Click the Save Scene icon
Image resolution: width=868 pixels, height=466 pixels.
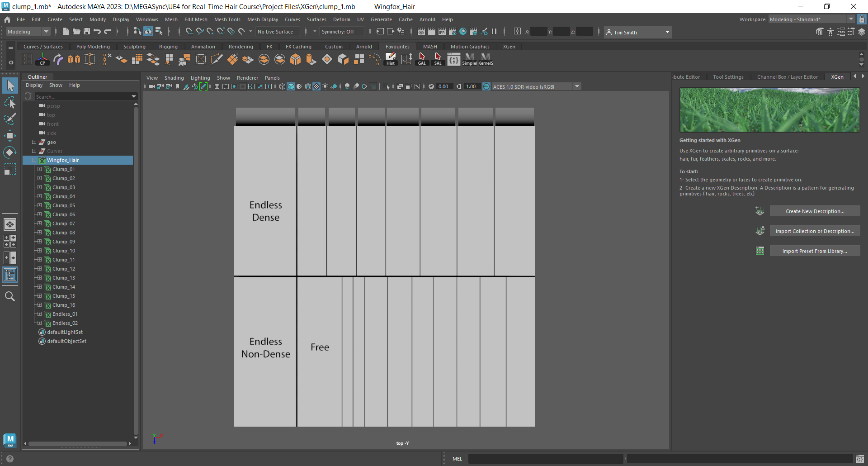[x=87, y=31]
